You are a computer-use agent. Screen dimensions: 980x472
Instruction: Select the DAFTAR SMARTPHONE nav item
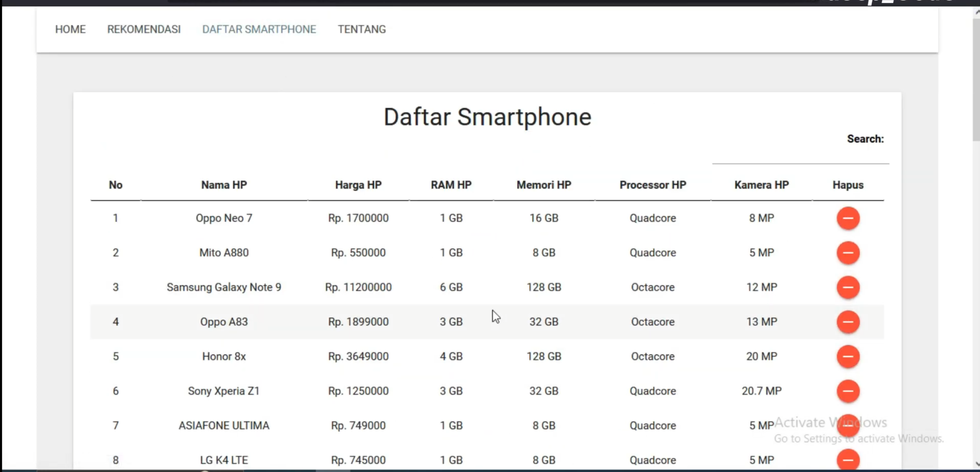[259, 29]
